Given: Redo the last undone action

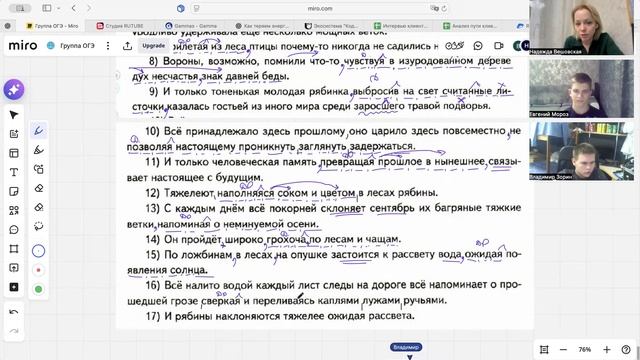Looking at the screenshot, I should (x=13, y=331).
